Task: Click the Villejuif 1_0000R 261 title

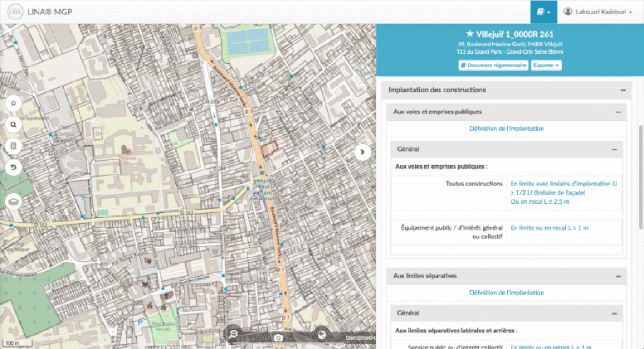Action: (514, 34)
